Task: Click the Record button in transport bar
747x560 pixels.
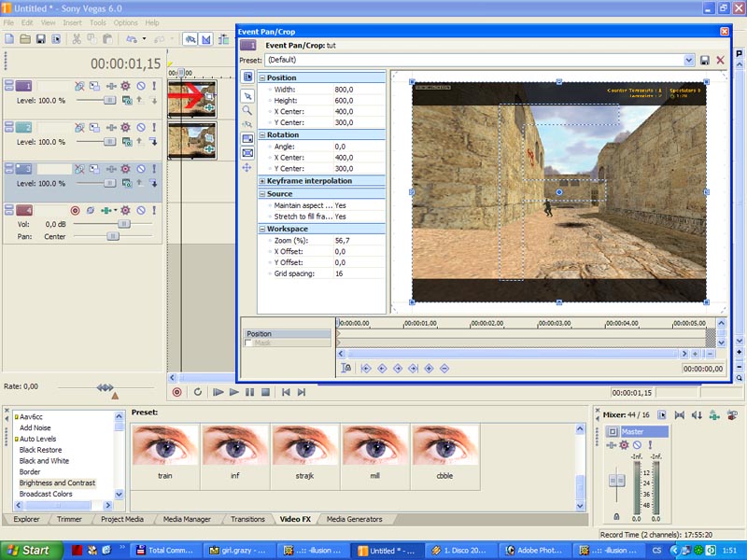Action: tap(176, 392)
